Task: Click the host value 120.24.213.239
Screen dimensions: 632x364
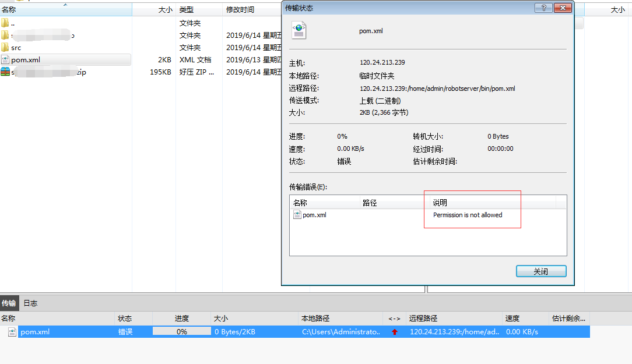Action: pyautogui.click(x=382, y=62)
